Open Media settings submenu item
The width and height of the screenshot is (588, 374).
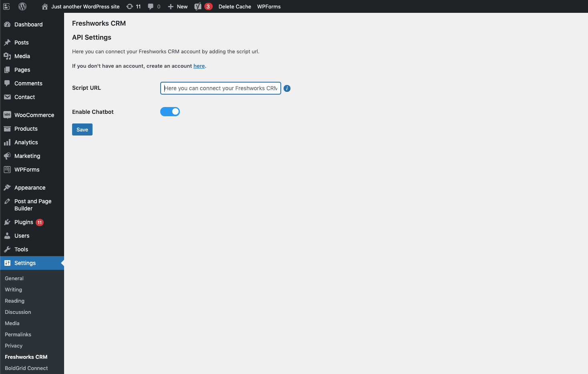tap(12, 323)
